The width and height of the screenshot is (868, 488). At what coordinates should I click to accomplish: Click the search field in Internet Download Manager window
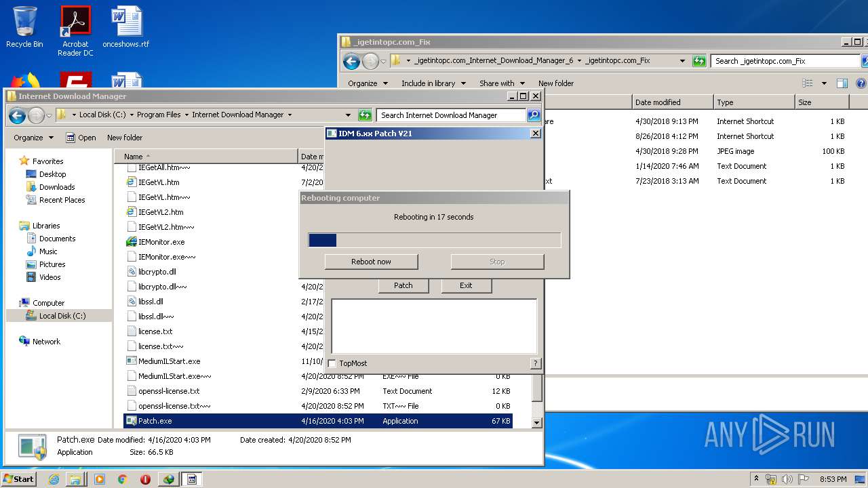[x=451, y=115]
